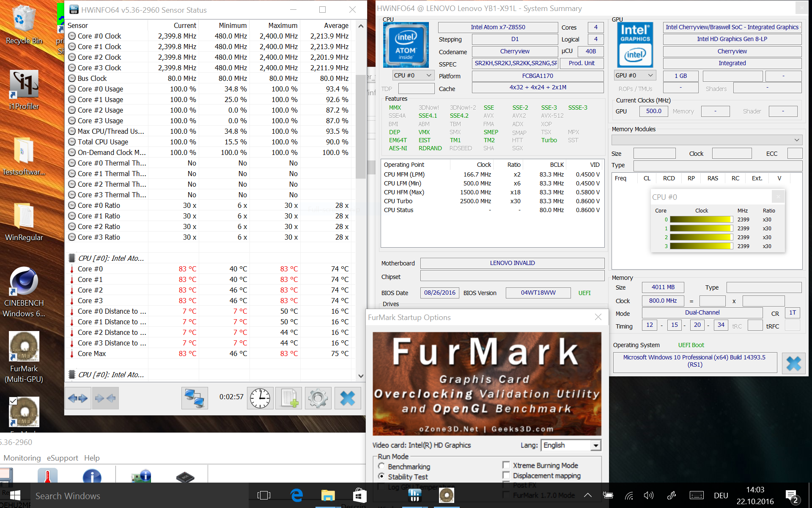Open the Testsoftware folder on desktop
Viewport: 812px width, 508px height.
(24, 156)
